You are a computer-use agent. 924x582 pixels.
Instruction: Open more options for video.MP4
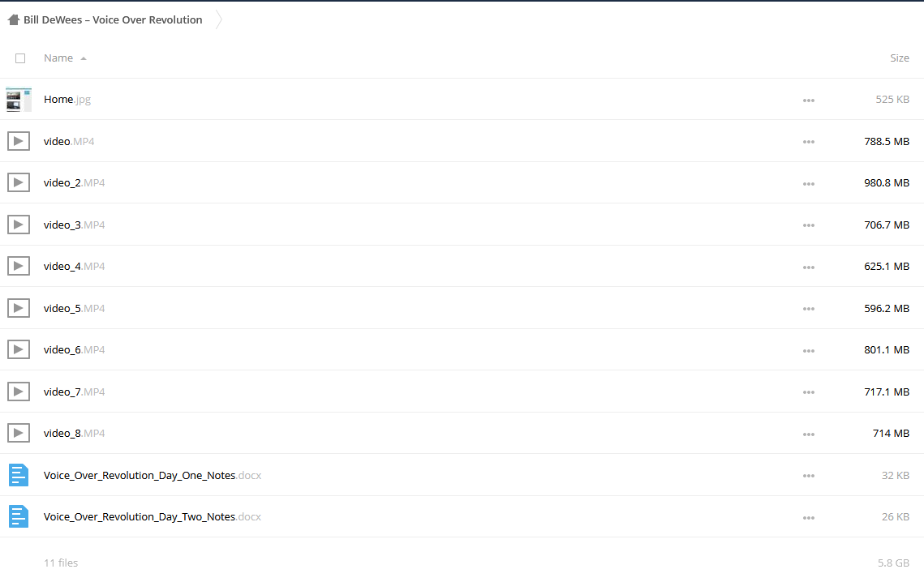click(x=809, y=142)
